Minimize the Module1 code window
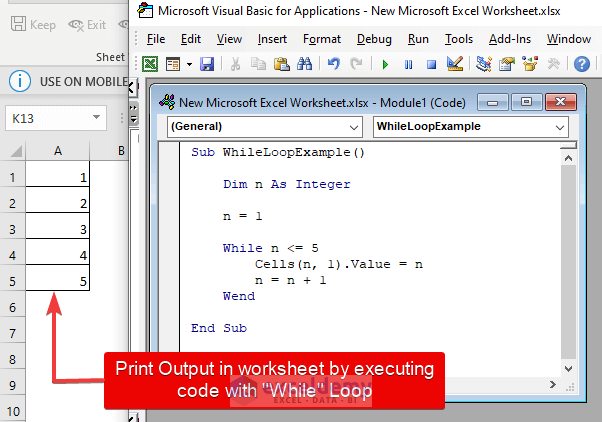The width and height of the screenshot is (602, 422). (493, 103)
